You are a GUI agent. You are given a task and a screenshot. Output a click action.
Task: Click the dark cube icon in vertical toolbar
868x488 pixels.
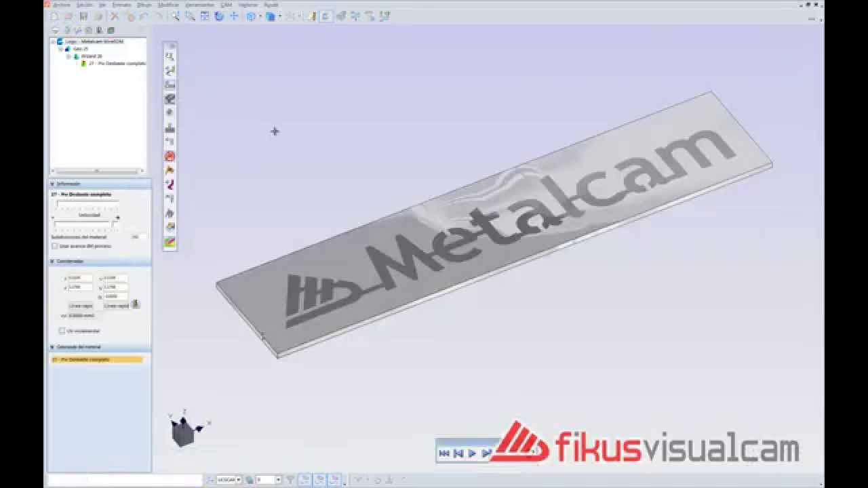[170, 99]
